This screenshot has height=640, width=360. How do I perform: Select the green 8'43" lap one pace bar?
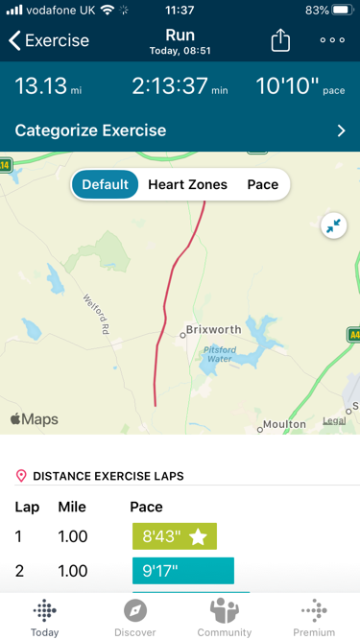coord(174,536)
